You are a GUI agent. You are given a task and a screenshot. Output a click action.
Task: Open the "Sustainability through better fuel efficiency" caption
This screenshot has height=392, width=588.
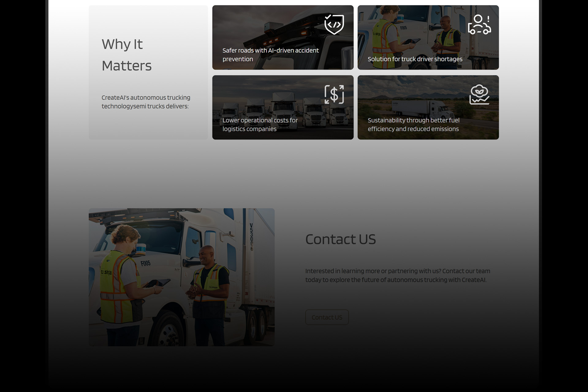point(413,125)
